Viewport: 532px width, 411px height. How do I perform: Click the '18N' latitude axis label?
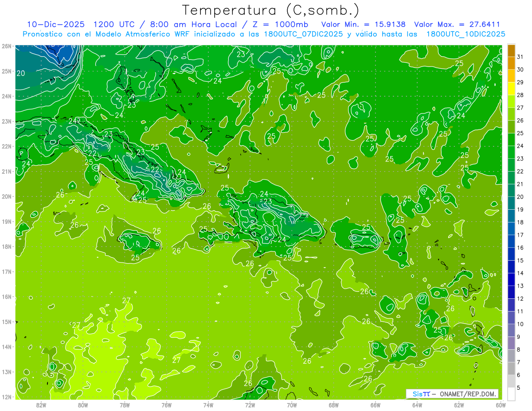(x=7, y=247)
